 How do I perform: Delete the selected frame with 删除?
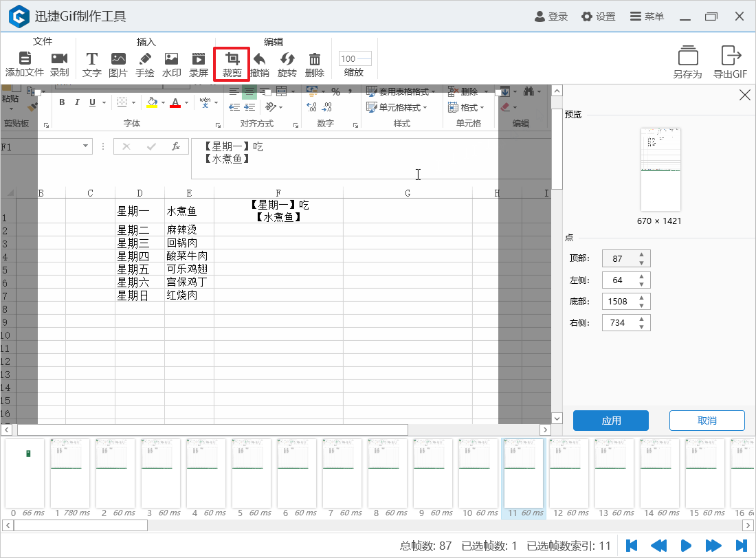coord(315,64)
